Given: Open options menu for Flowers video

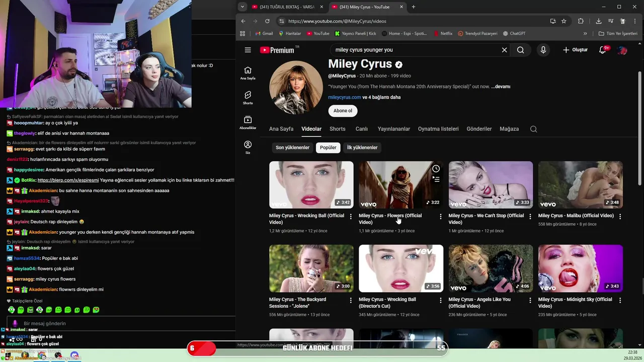Looking at the screenshot, I should coord(440,216).
